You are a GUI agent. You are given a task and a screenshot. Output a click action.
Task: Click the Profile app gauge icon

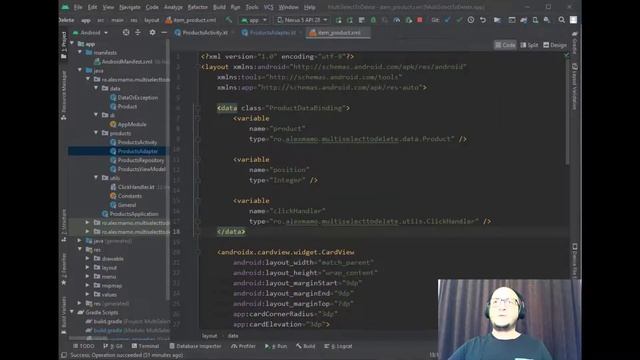tap(397, 20)
